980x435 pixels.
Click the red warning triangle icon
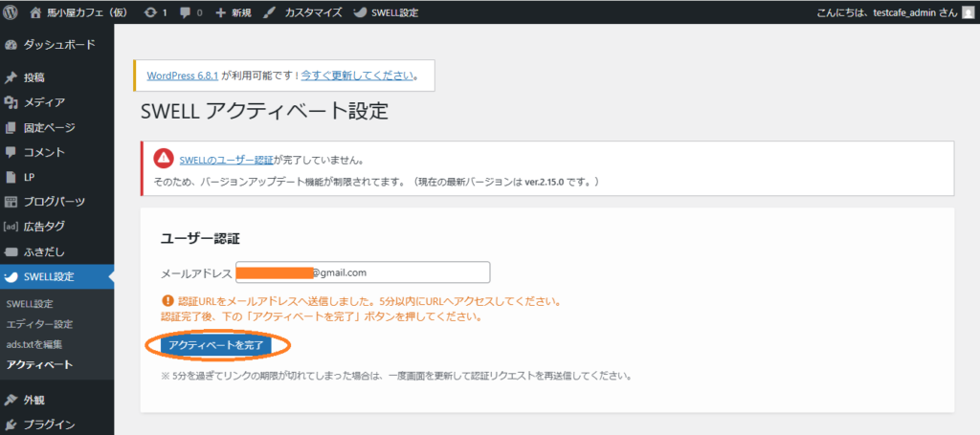pyautogui.click(x=164, y=159)
